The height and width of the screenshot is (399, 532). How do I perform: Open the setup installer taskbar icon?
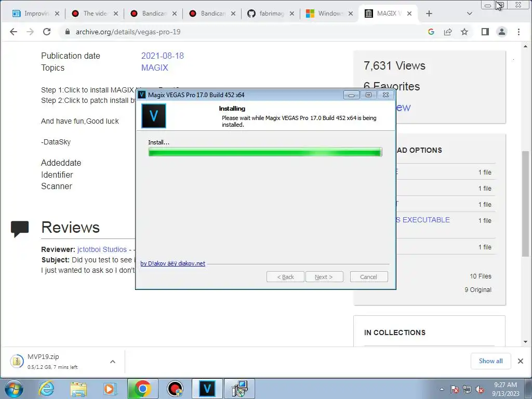click(x=240, y=389)
